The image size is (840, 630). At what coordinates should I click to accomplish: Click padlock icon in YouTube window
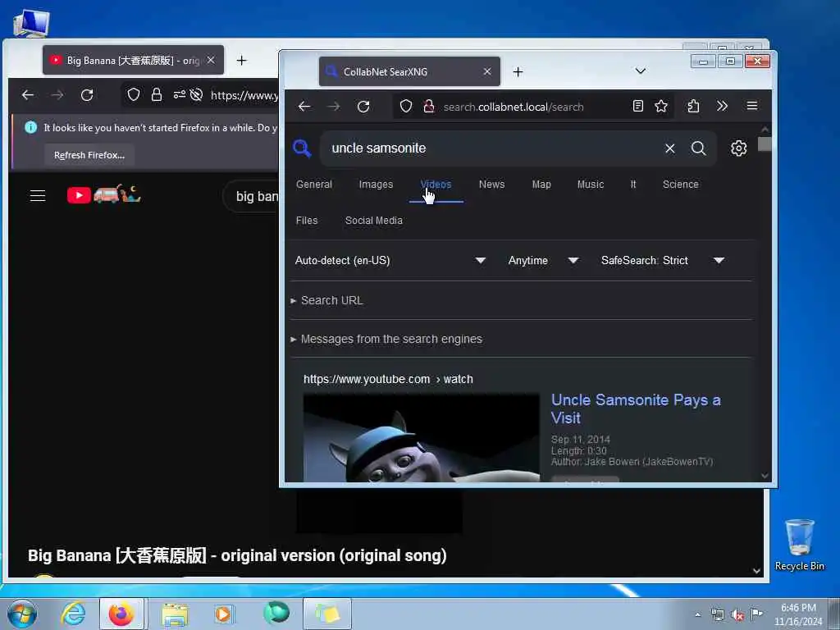click(156, 95)
